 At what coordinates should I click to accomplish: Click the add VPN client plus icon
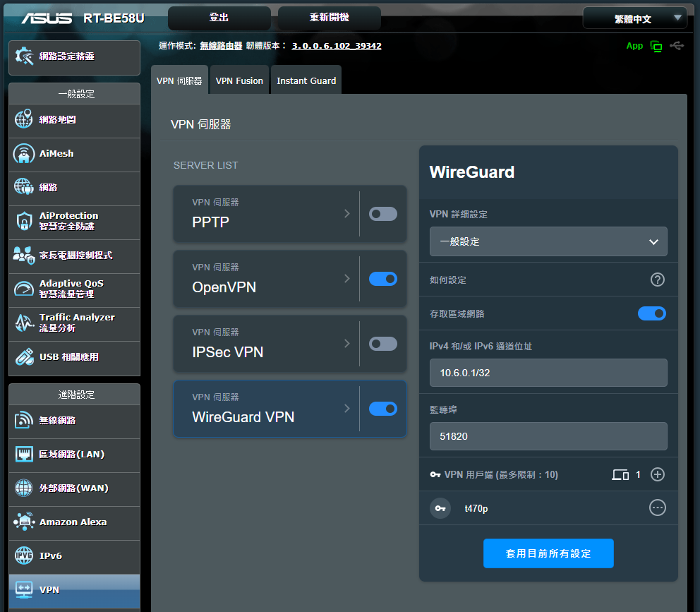(657, 474)
